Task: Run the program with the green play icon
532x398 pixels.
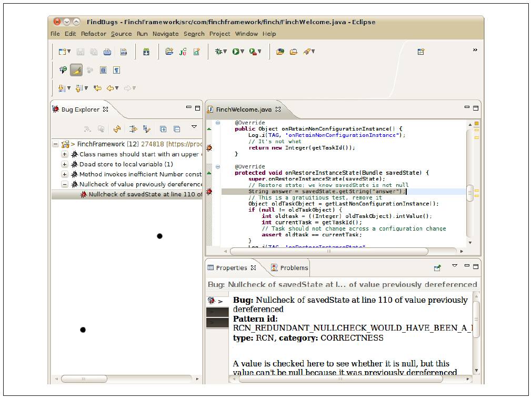Action: pos(235,52)
